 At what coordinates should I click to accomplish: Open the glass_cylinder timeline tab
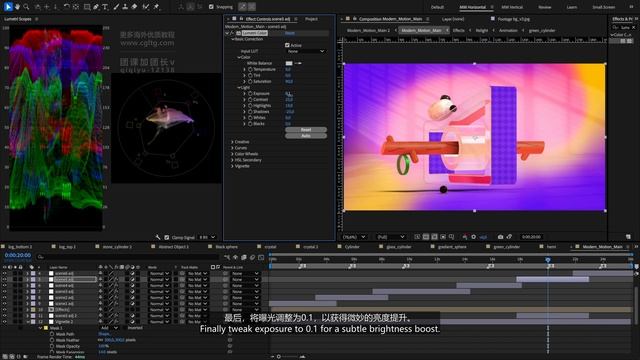(x=399, y=247)
